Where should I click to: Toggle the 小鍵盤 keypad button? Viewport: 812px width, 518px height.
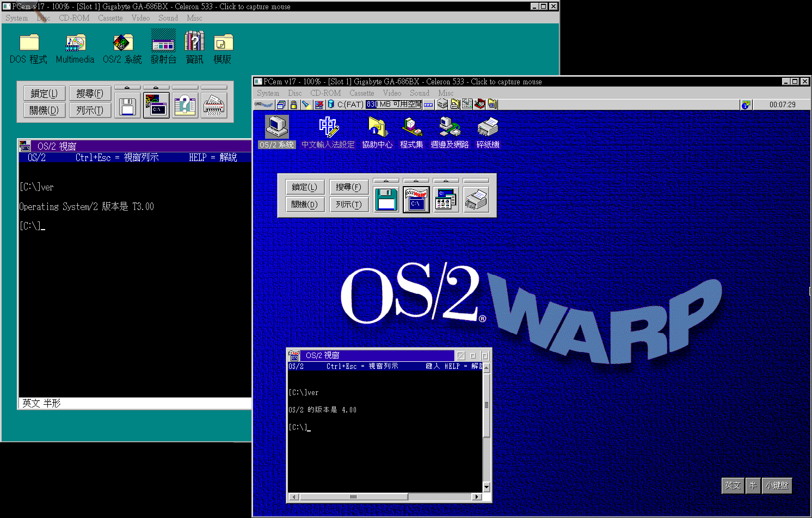pyautogui.click(x=777, y=485)
